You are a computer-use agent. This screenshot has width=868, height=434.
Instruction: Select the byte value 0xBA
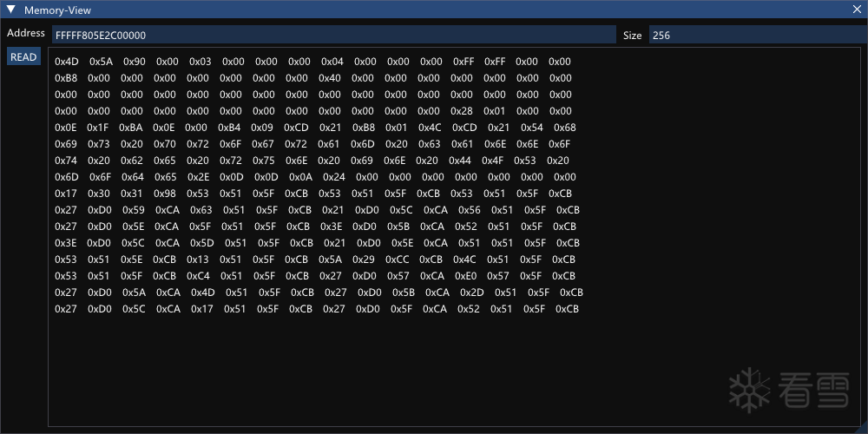[131, 128]
